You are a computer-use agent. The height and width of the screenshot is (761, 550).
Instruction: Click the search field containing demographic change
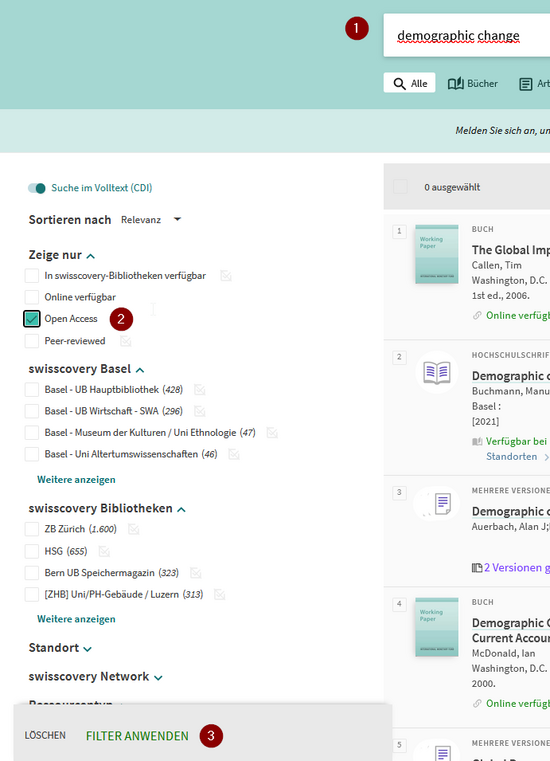[x=467, y=35]
